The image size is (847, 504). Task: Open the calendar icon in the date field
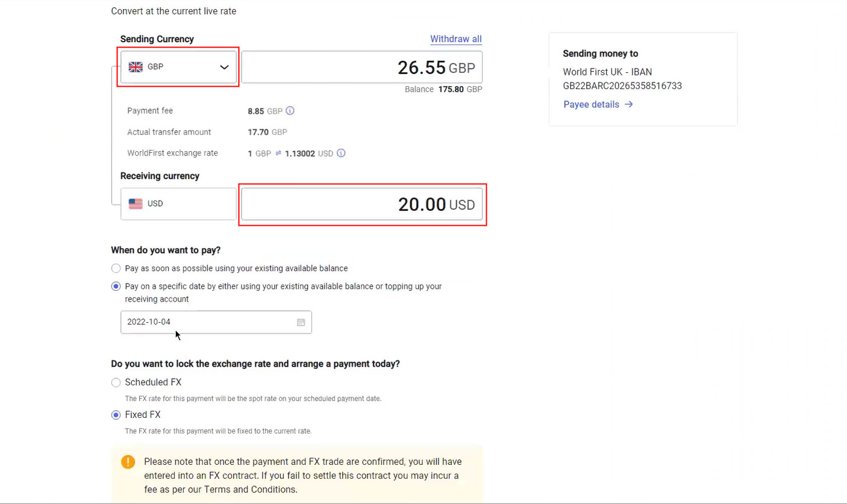pos(301,322)
